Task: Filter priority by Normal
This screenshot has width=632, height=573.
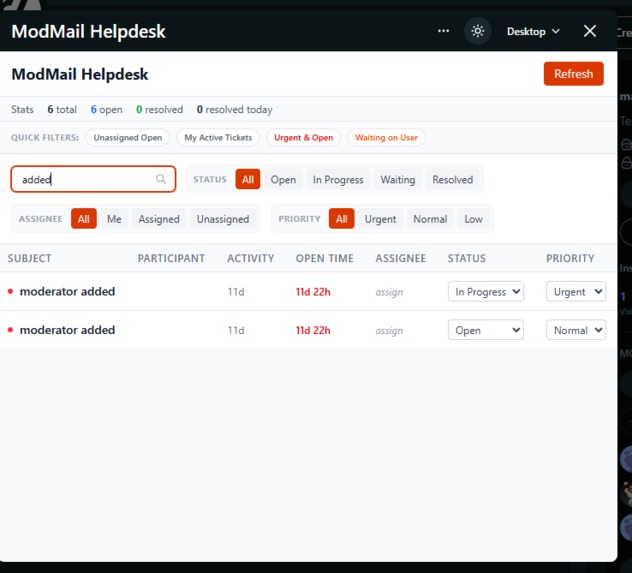Action: [430, 219]
